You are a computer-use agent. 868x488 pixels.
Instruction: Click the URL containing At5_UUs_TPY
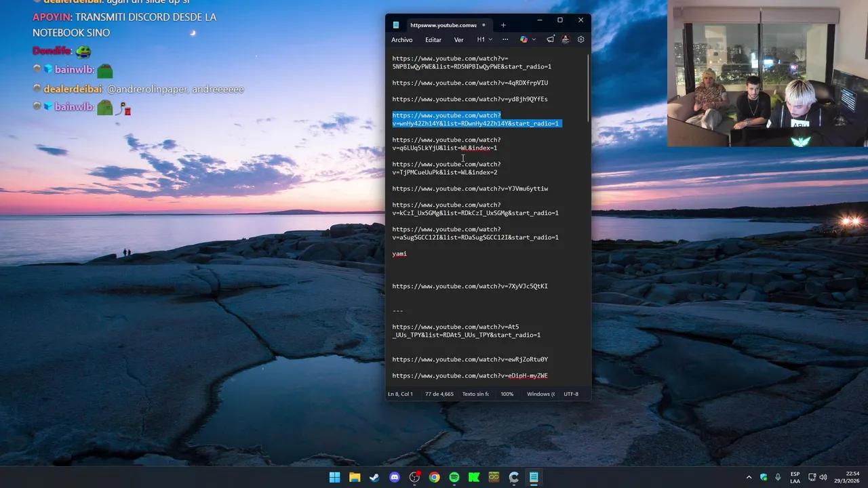coord(466,331)
